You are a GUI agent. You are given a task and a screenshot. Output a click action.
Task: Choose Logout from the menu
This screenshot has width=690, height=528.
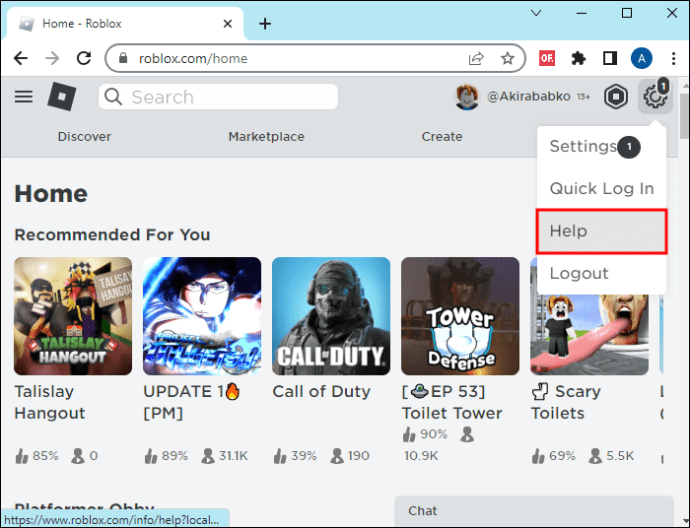coord(602,273)
